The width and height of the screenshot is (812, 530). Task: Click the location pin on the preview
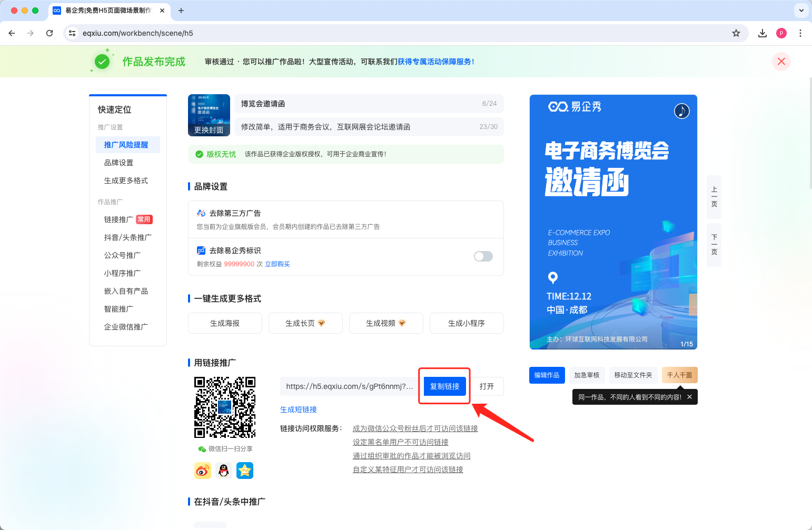pos(553,277)
